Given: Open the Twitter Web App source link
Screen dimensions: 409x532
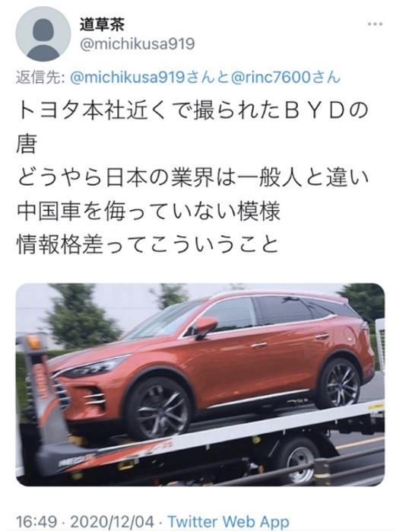Looking at the screenshot, I should tap(229, 521).
